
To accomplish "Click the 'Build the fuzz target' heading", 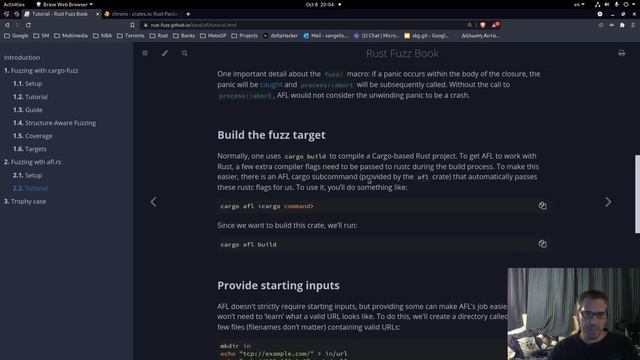I will point(271,135).
